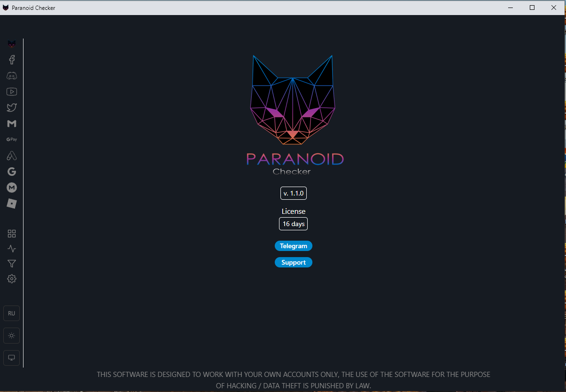This screenshot has height=392, width=566.
Task: Select the Discord icon in the sidebar
Action: 12,76
